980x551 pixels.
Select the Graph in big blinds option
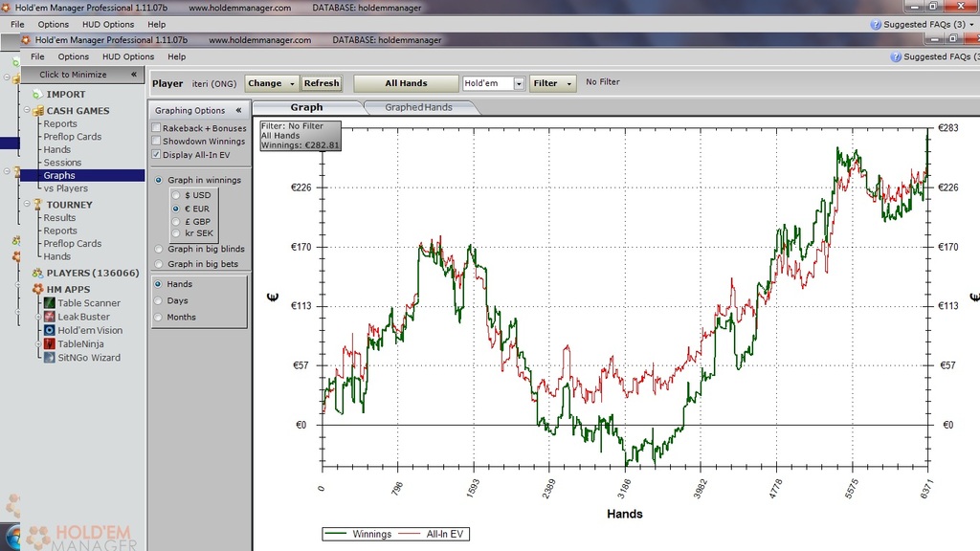[159, 249]
